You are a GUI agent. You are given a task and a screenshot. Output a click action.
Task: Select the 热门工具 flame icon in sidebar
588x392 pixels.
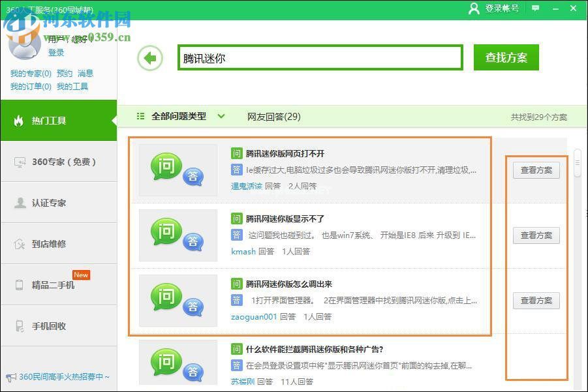pos(19,121)
